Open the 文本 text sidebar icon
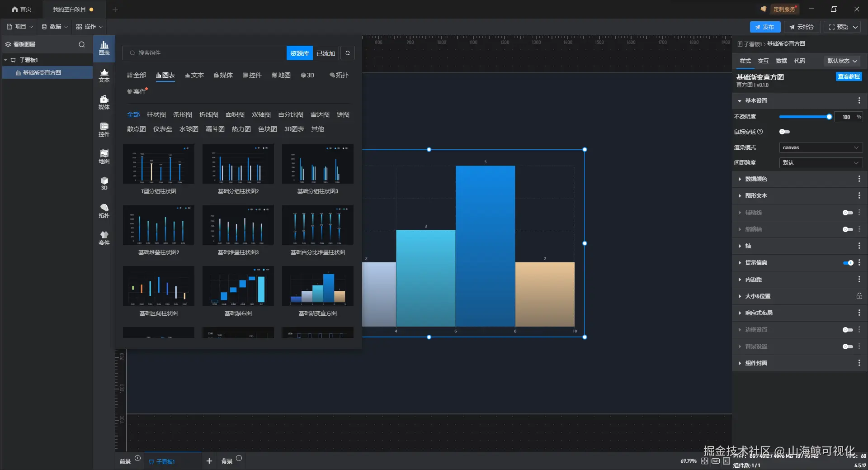This screenshot has height=470, width=868. click(104, 76)
